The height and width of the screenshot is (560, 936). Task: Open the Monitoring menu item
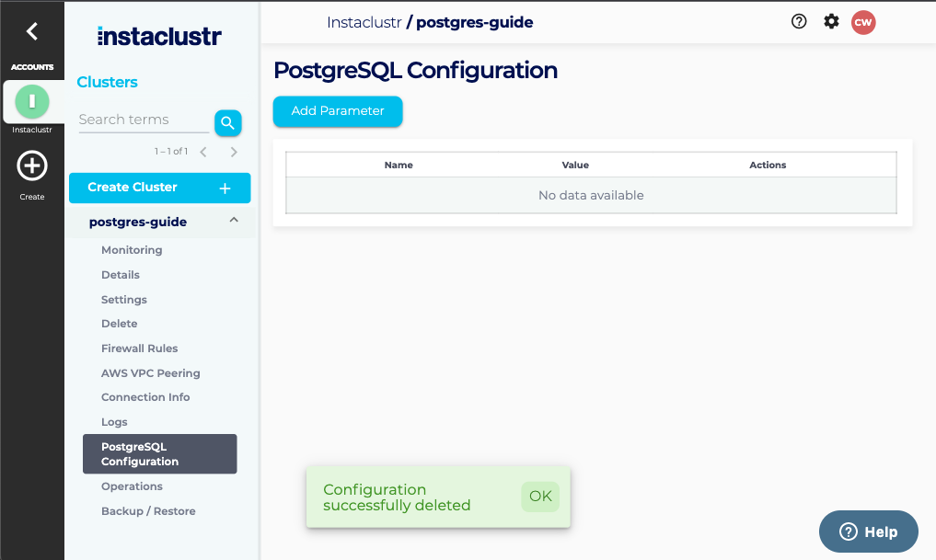click(132, 250)
